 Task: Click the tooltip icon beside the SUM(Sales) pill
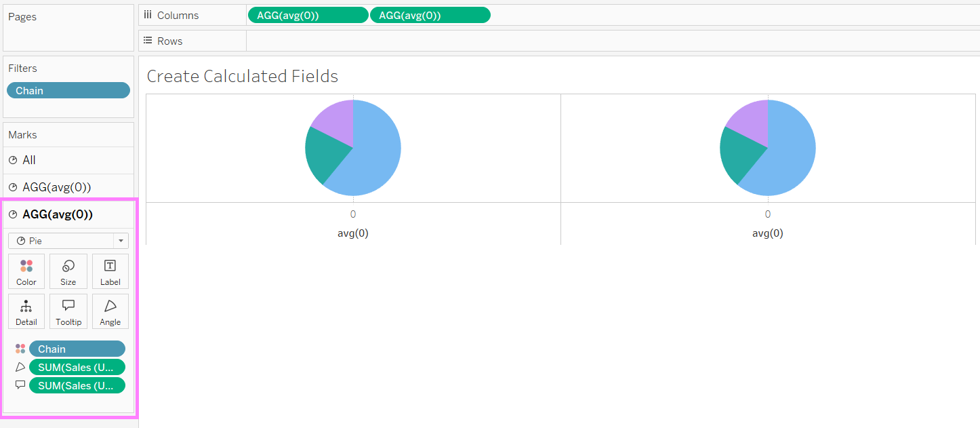20,385
